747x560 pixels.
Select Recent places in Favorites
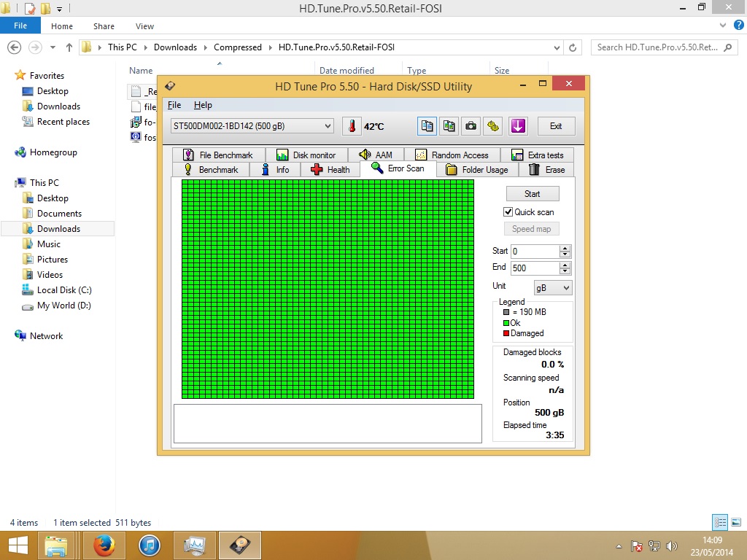63,122
